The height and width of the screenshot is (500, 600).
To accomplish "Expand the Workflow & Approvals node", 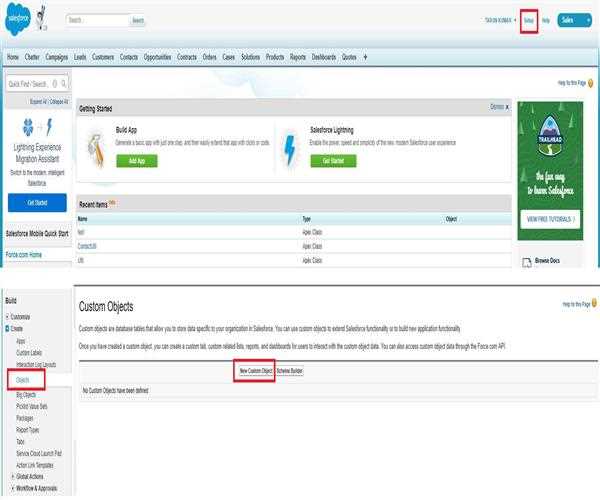I will [x=13, y=489].
